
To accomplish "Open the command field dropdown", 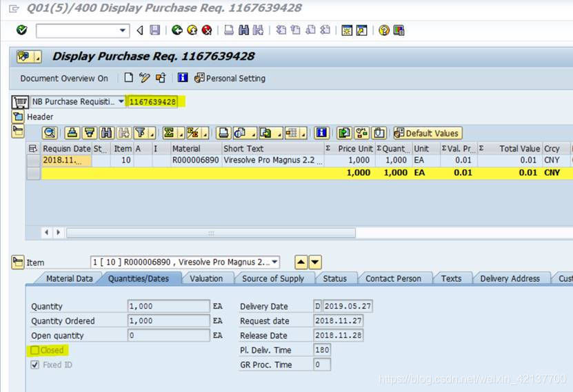I will (123, 31).
